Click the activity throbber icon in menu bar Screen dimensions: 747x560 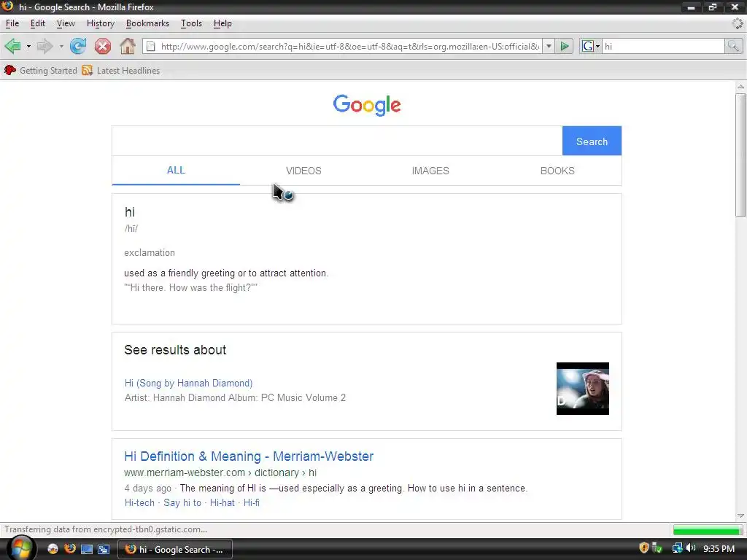point(738,23)
